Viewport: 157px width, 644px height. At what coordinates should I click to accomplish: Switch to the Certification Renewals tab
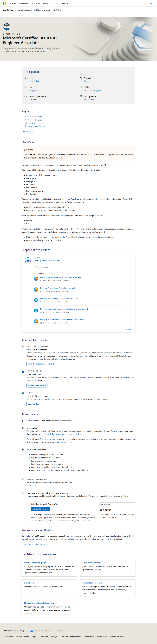click(42, 10)
